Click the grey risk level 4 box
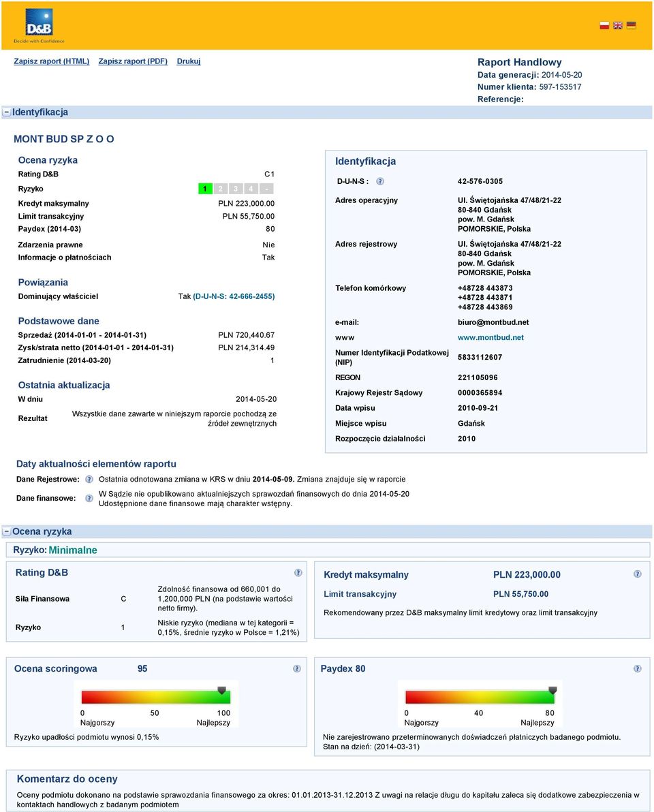 click(x=251, y=189)
